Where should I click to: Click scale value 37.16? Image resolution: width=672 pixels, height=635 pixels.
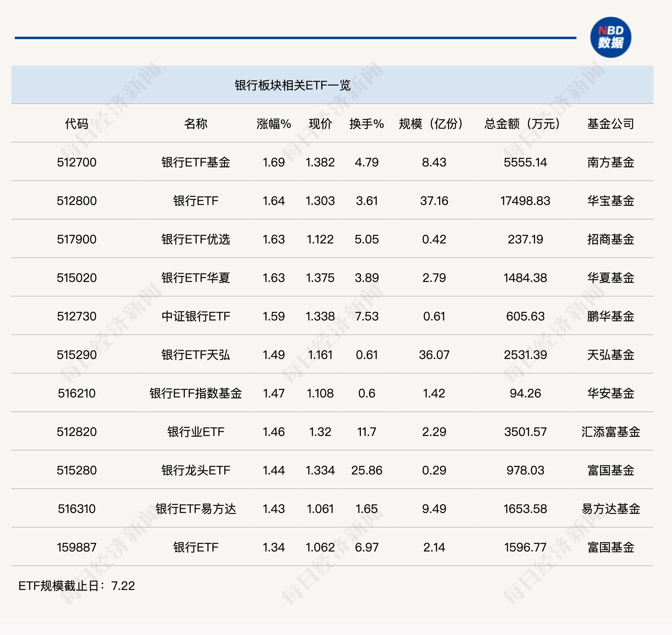[434, 201]
